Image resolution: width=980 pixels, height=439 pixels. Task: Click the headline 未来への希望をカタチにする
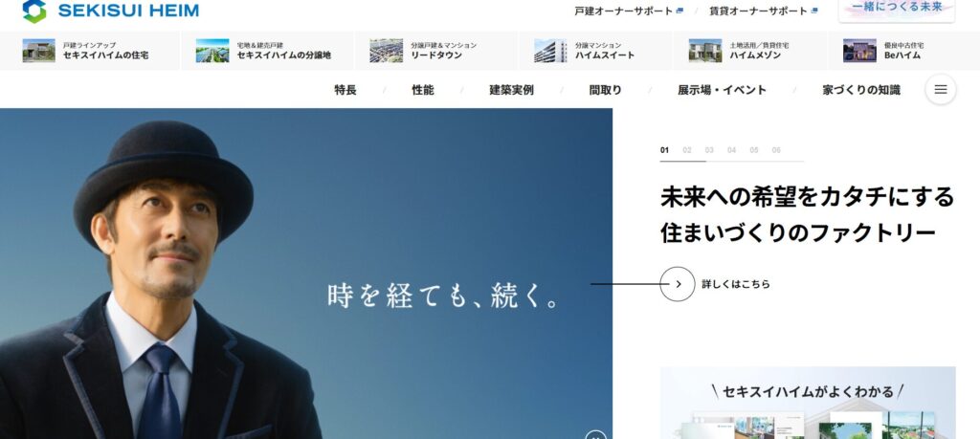coord(808,197)
